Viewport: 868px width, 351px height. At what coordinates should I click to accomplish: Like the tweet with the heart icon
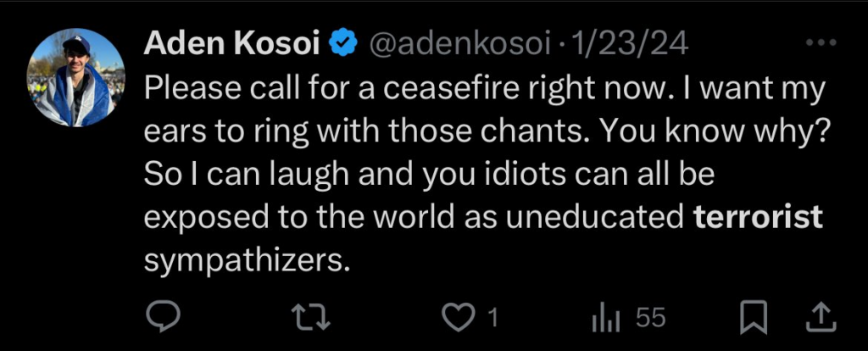(459, 318)
